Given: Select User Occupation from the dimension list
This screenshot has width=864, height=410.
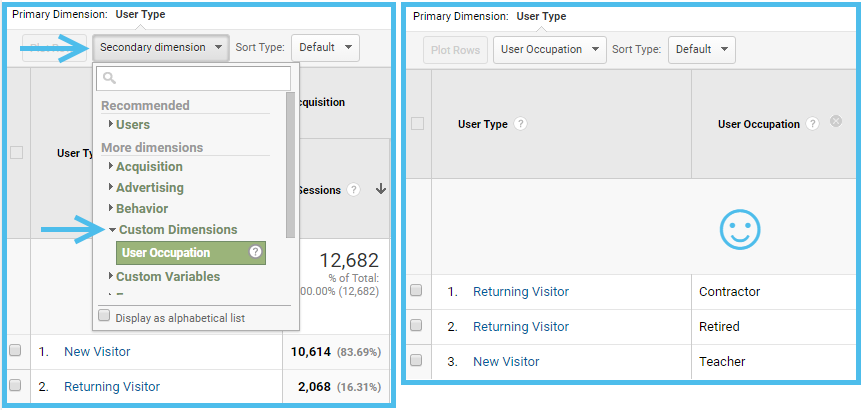Looking at the screenshot, I should 167,253.
